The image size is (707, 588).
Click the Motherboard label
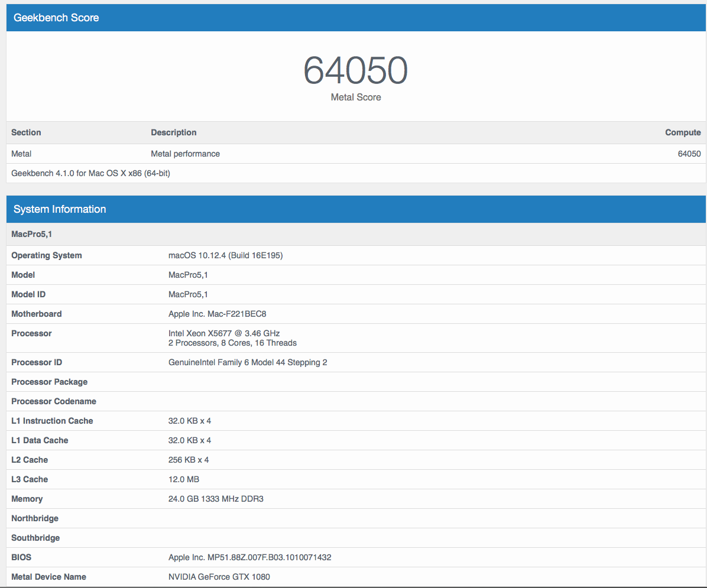pos(37,314)
